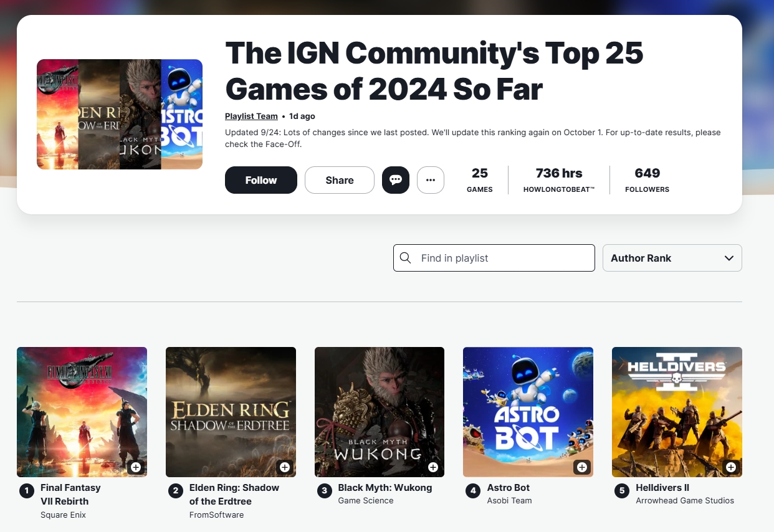Click the Square Enix developer text

63,515
